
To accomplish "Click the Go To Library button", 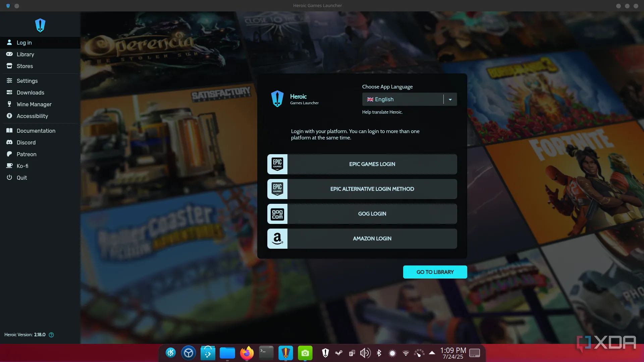I will 435,272.
